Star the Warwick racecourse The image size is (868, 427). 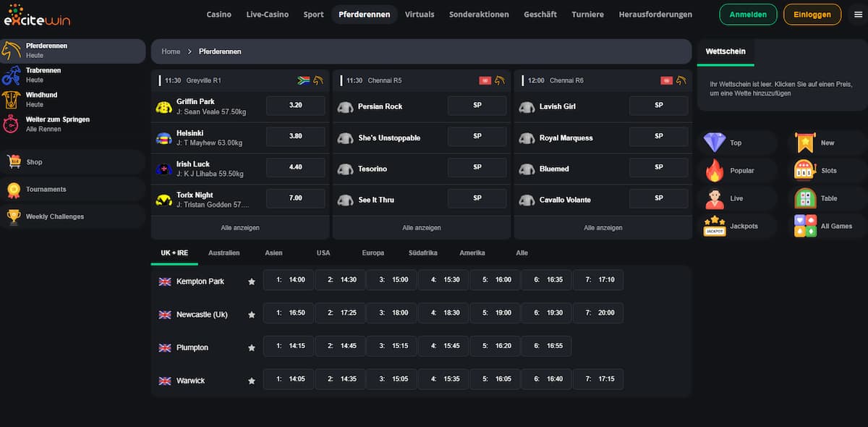252,381
